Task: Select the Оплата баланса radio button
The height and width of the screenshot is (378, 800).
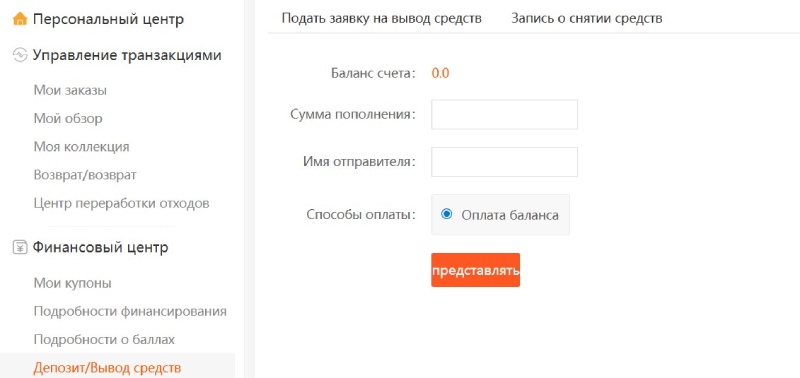Action: [x=447, y=214]
